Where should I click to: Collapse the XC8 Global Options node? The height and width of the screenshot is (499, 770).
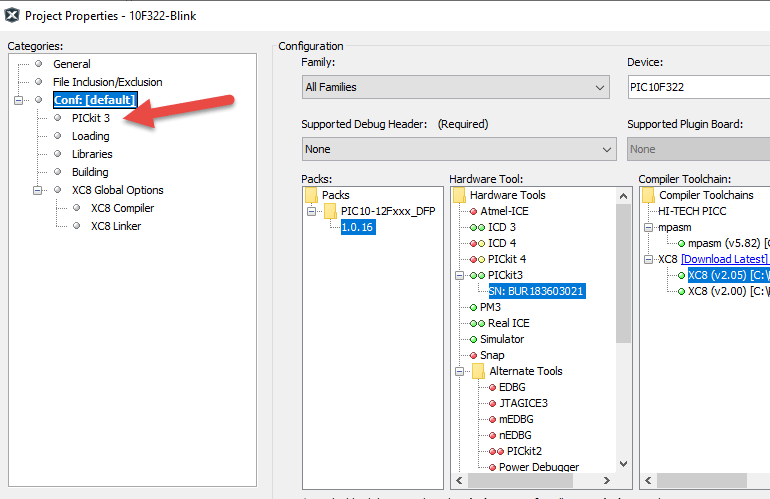pos(37,190)
